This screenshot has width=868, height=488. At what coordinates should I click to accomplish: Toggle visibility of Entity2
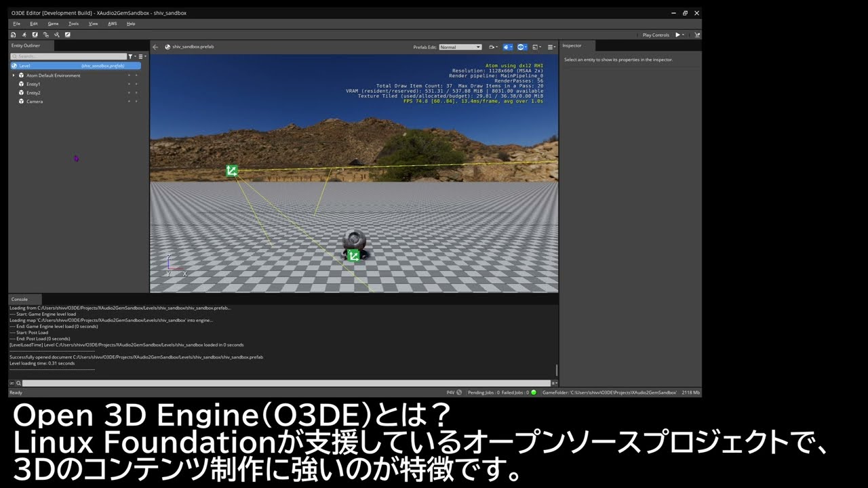click(129, 93)
